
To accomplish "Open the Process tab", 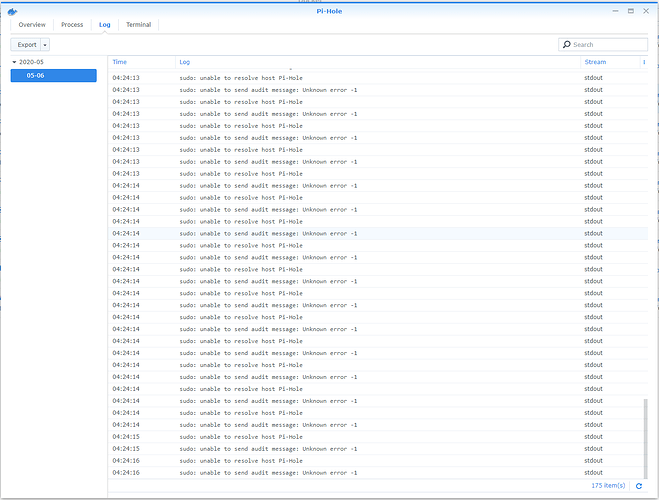I will coord(72,24).
